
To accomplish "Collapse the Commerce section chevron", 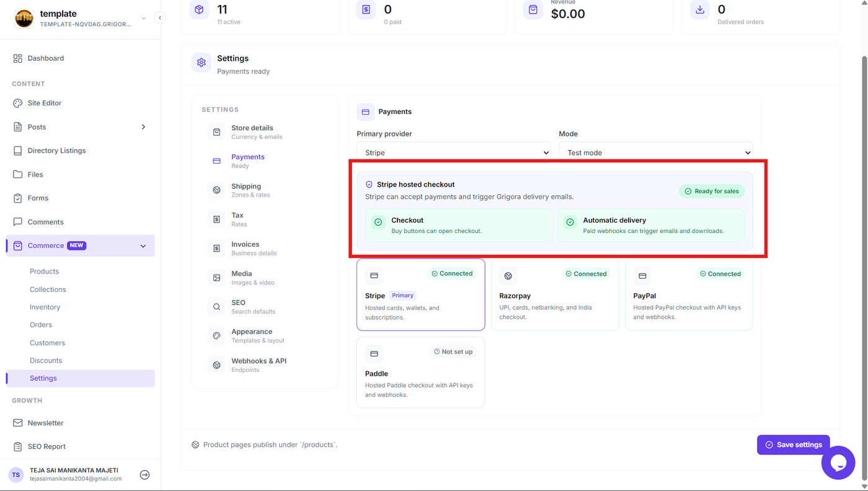I will tap(143, 246).
